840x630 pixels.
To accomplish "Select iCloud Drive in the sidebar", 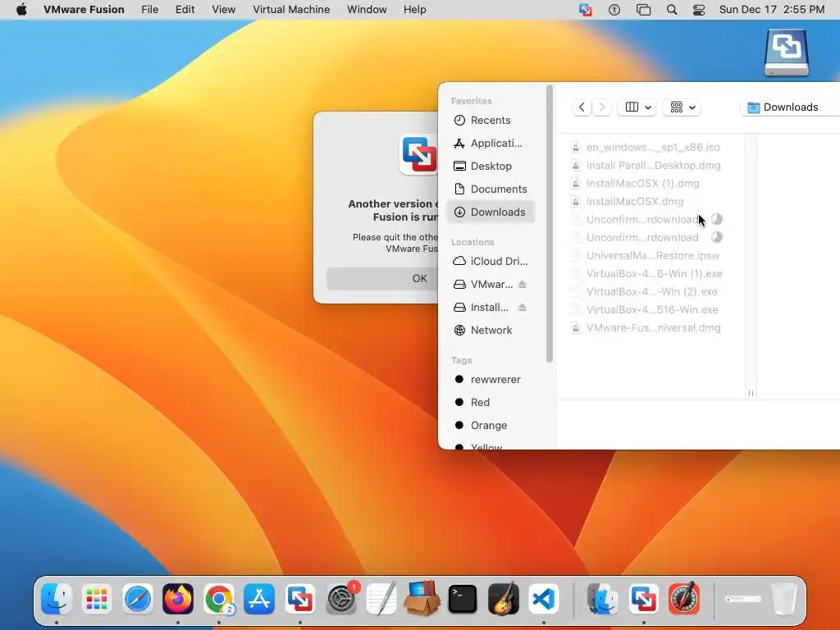I will [x=491, y=261].
